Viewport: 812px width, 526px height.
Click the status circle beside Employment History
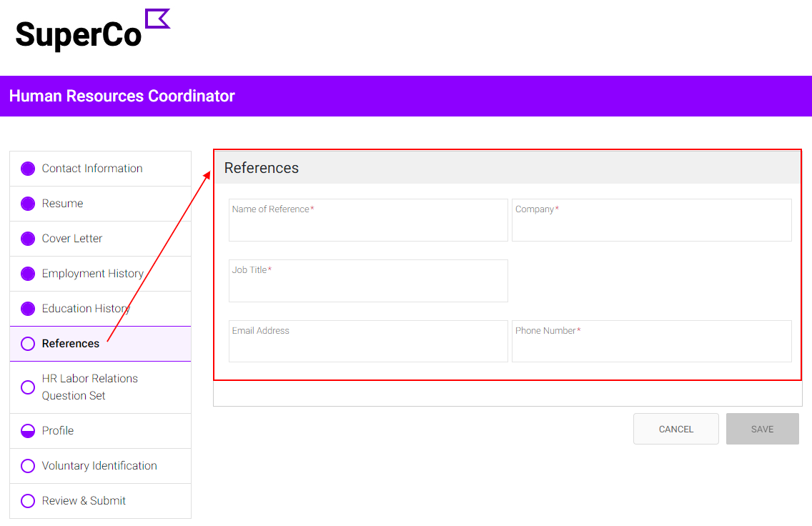(x=28, y=274)
